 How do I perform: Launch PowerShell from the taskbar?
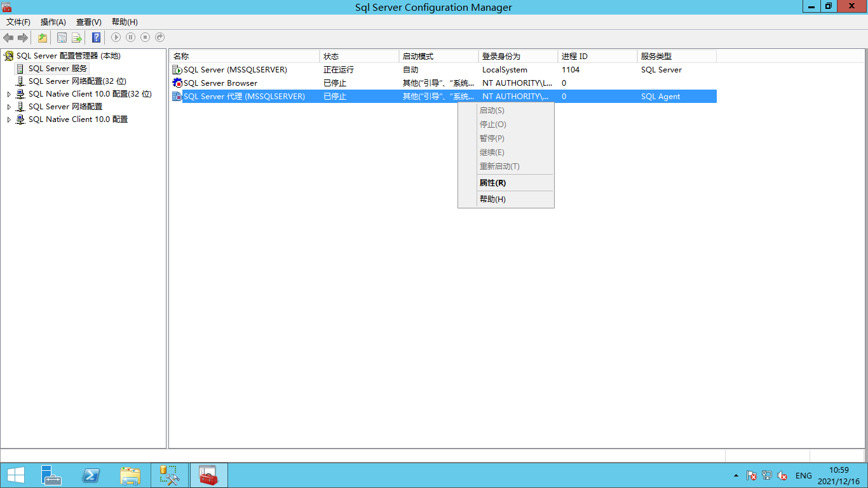tap(91, 475)
